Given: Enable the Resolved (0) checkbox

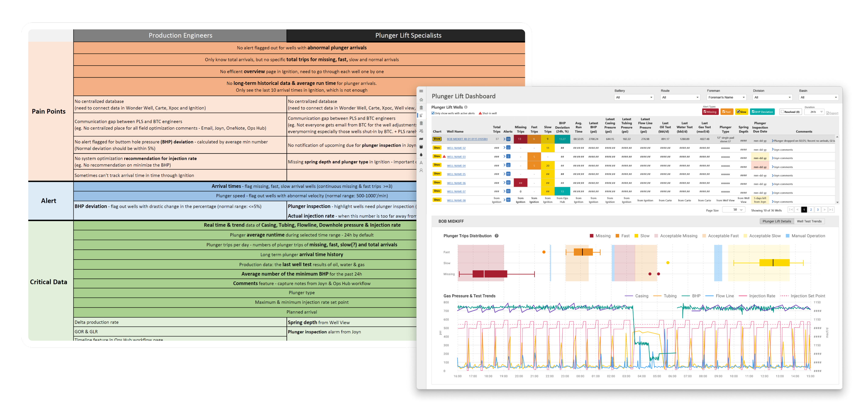Looking at the screenshot, I should 783,112.
